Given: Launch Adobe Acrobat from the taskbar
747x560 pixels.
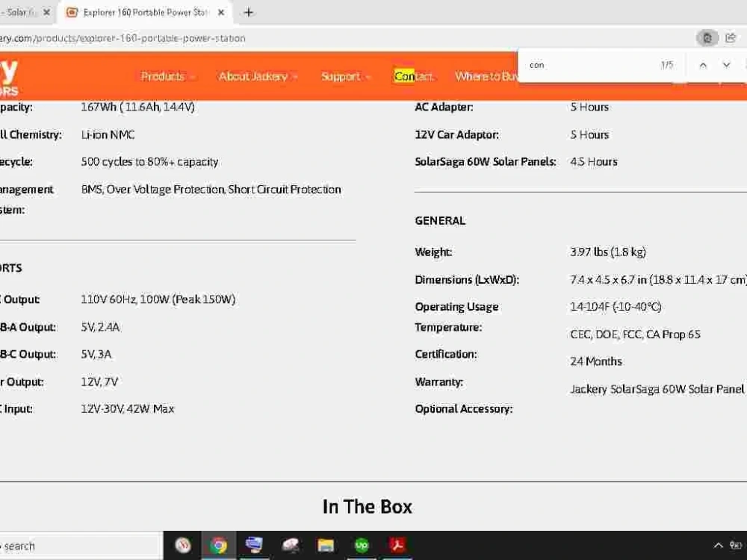Looking at the screenshot, I should pos(397,545).
